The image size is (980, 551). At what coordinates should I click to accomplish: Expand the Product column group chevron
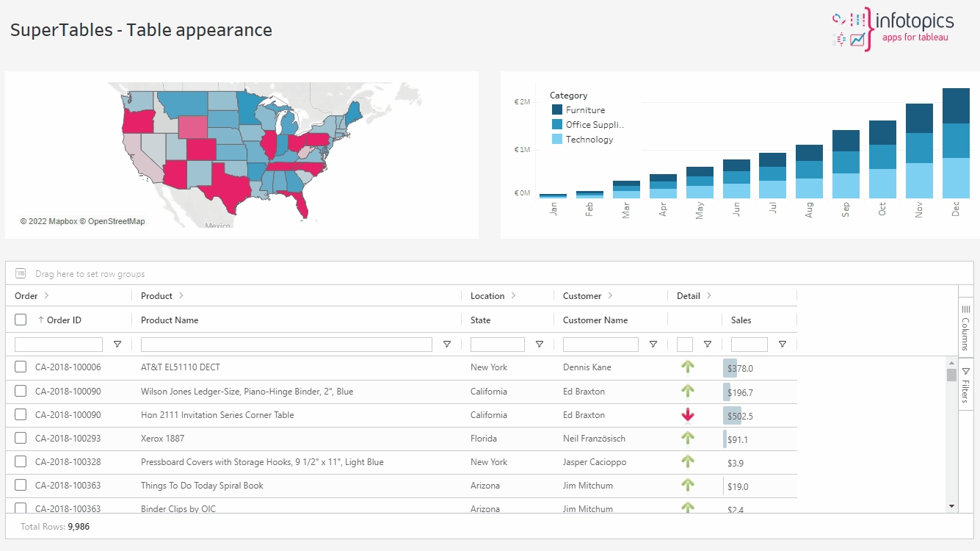181,295
